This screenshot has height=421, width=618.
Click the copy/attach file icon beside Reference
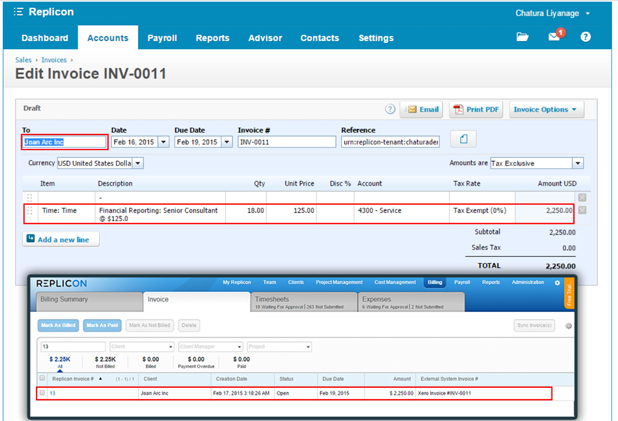click(x=464, y=139)
